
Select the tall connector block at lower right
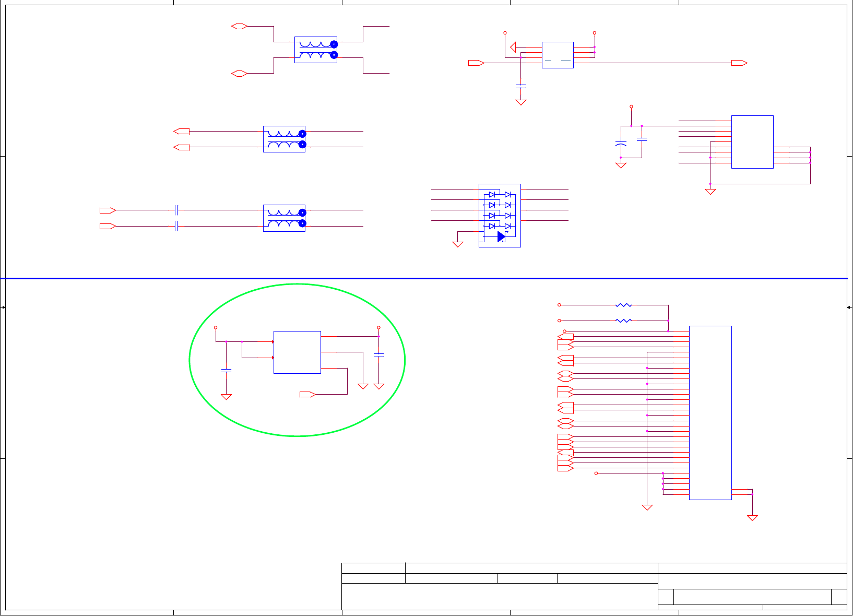coord(710,413)
